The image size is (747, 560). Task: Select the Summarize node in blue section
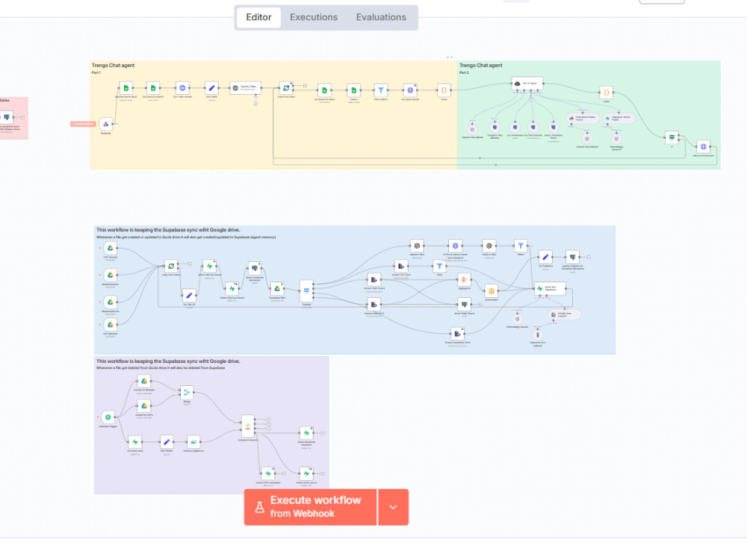(492, 291)
